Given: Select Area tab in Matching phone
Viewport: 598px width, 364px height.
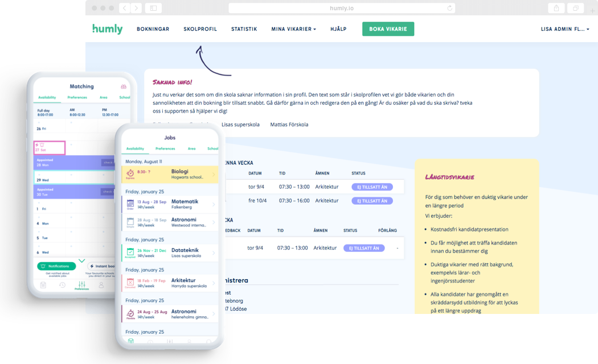Looking at the screenshot, I should tap(103, 97).
